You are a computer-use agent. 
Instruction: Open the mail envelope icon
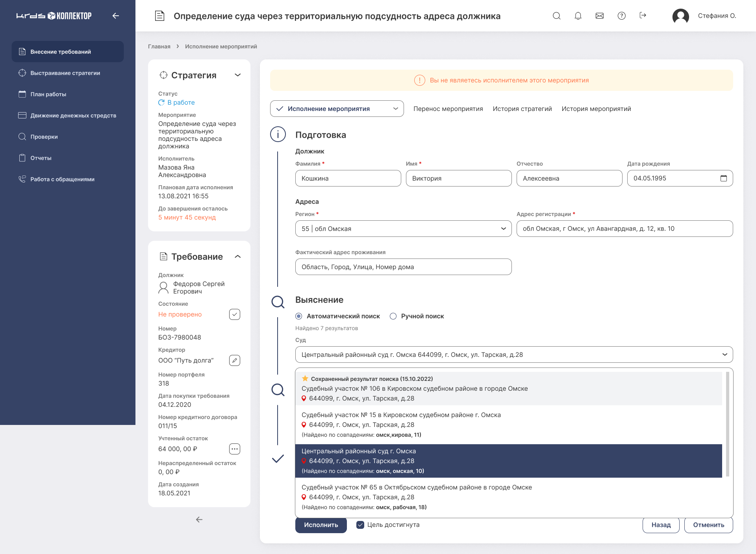tap(600, 16)
